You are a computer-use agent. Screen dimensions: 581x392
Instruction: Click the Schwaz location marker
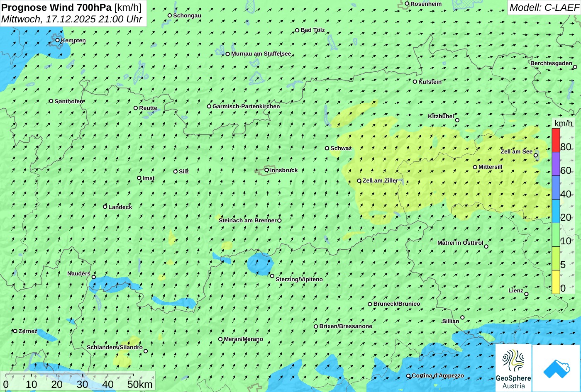[327, 148]
